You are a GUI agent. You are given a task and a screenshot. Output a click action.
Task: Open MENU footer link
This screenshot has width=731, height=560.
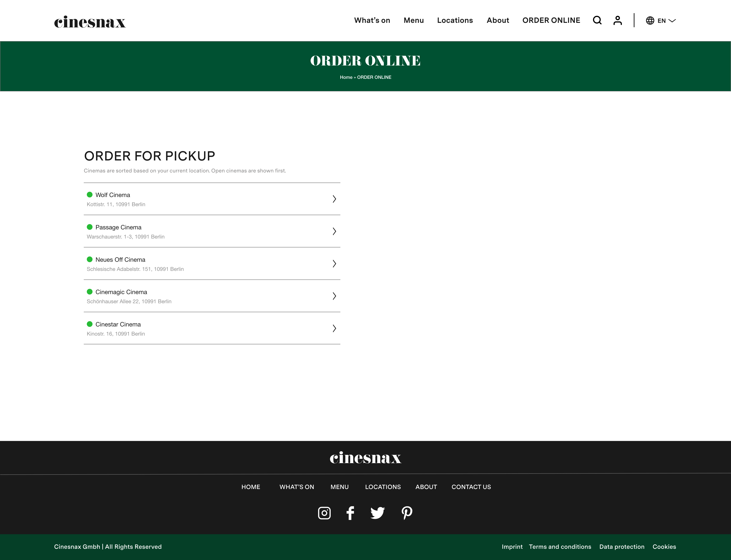[339, 487]
